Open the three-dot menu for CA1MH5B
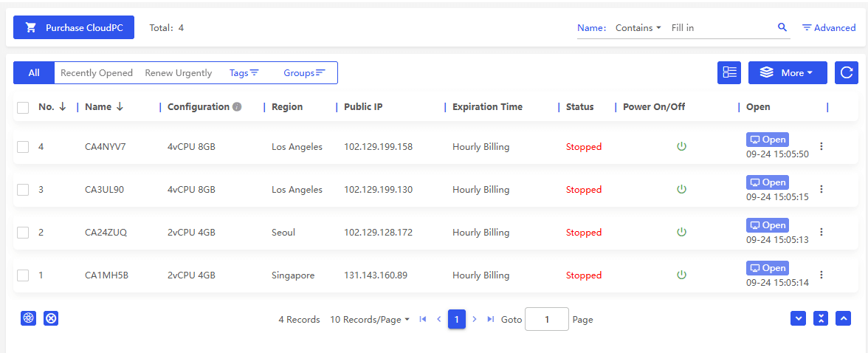Screen dimensions: 868x353 [821, 274]
